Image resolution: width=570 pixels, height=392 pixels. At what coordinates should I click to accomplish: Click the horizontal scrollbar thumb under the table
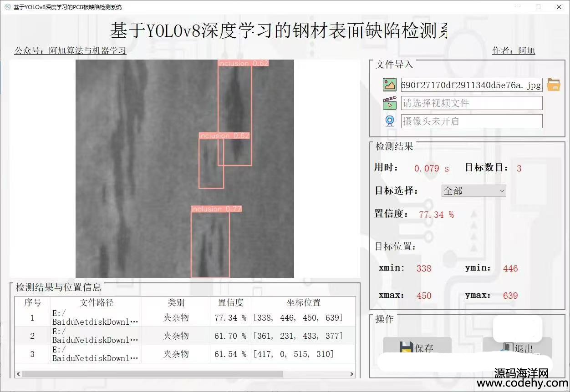point(152,374)
